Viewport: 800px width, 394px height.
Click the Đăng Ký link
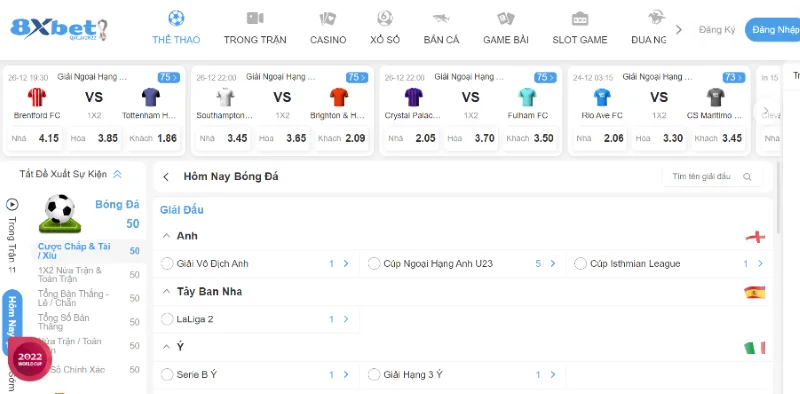coord(717,30)
